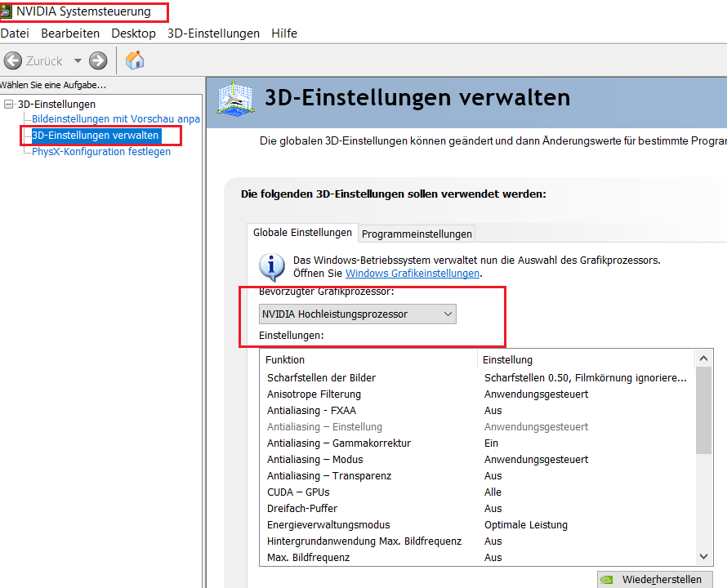Collapse the 3D-Einstellungen tree node
The width and height of the screenshot is (727, 588).
coord(8,104)
